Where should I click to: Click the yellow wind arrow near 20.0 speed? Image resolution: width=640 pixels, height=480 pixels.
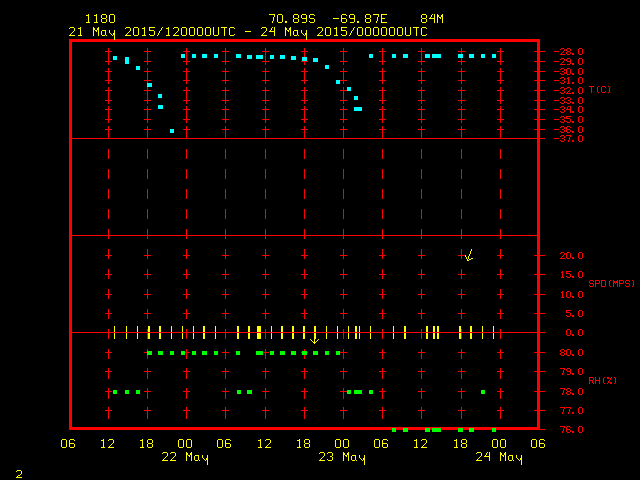[x=468, y=256]
